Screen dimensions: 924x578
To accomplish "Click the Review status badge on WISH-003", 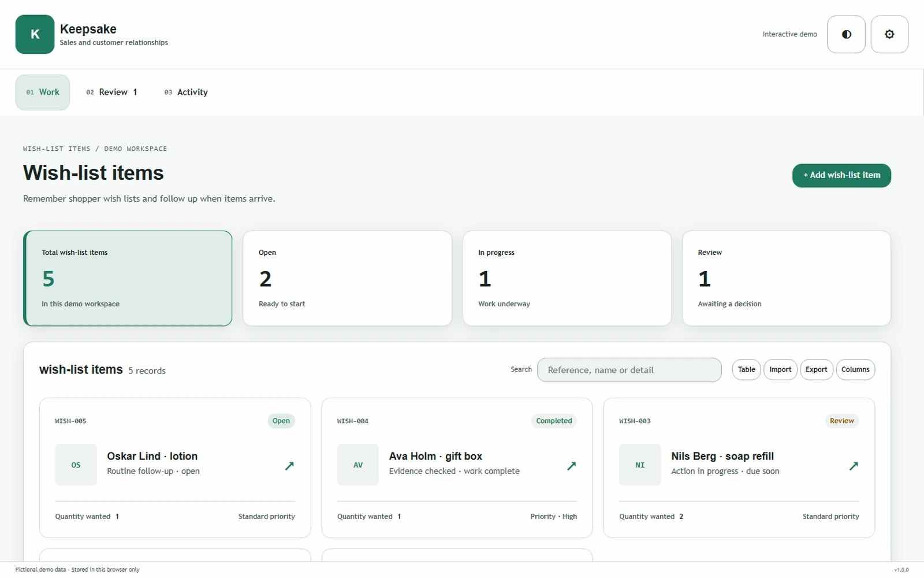I will pyautogui.click(x=841, y=421).
